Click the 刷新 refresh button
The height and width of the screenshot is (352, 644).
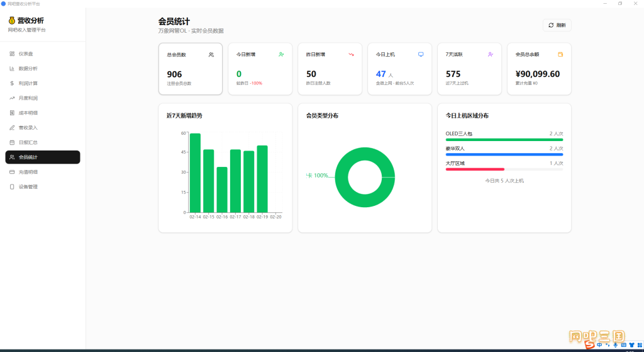[x=557, y=25]
